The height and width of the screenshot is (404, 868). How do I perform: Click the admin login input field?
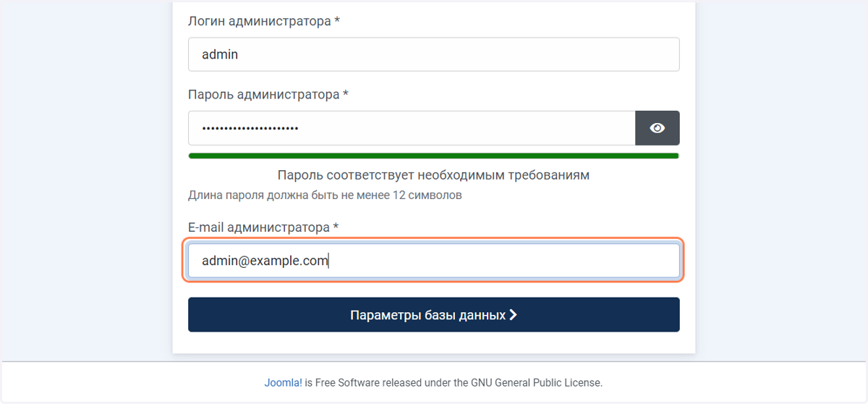433,54
